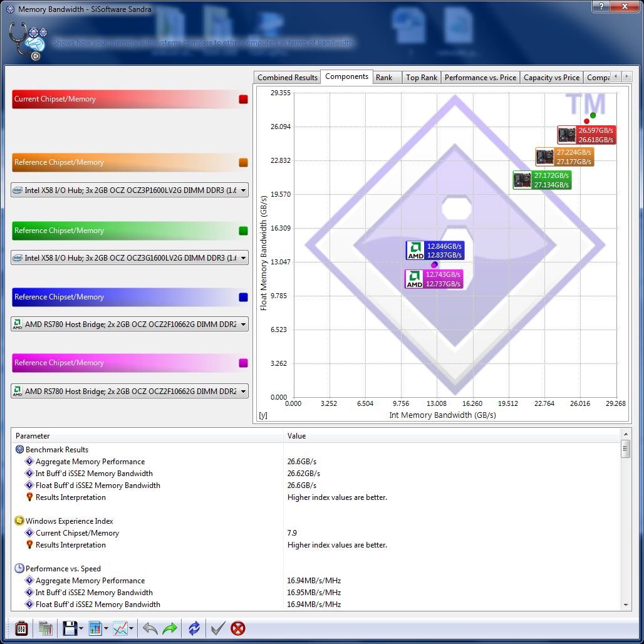The height and width of the screenshot is (644, 644).
Task: Click the floppy disk save icon
Action: tap(70, 628)
